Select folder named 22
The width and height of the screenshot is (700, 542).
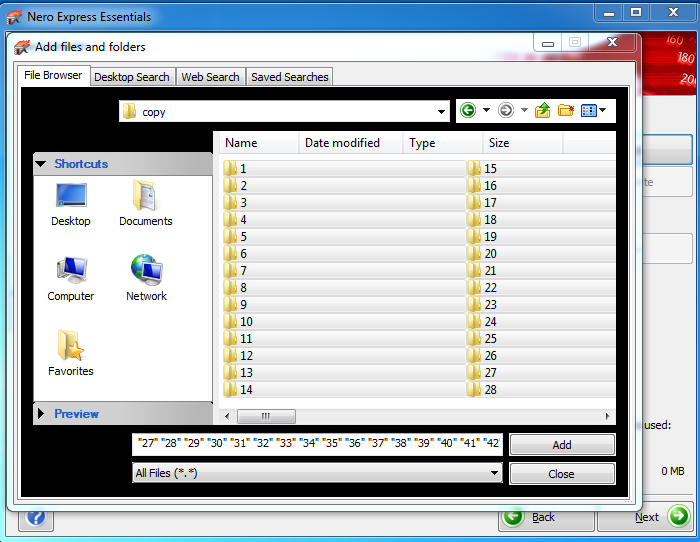(x=541, y=287)
